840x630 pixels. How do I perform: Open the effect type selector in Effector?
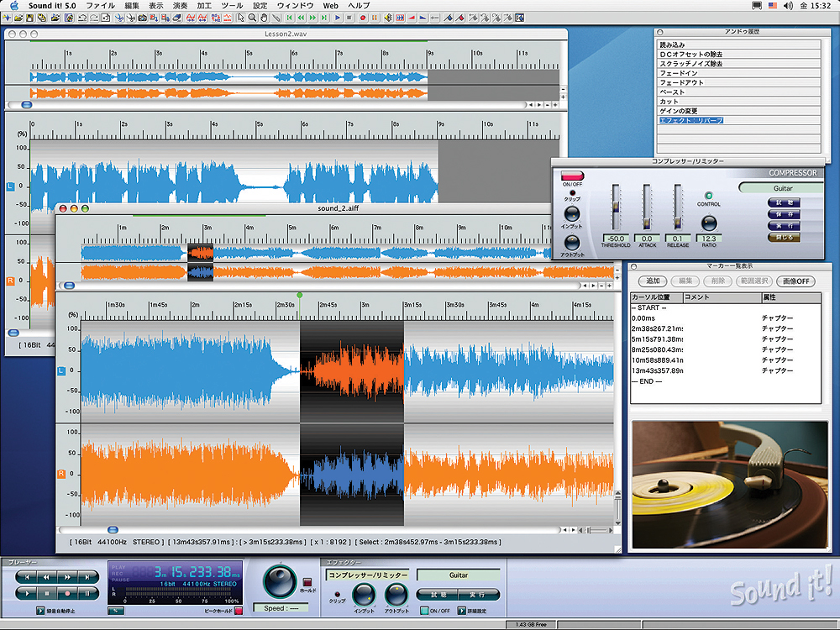pyautogui.click(x=368, y=575)
